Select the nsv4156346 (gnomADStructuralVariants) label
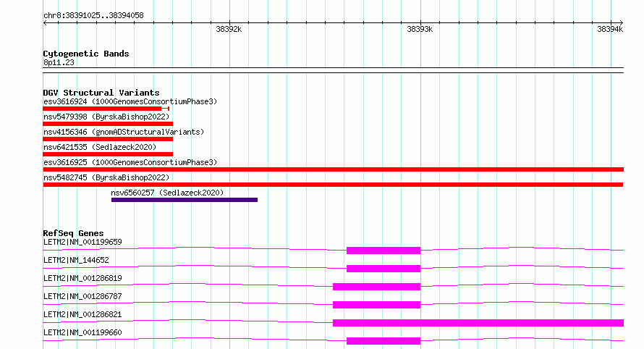 point(124,132)
